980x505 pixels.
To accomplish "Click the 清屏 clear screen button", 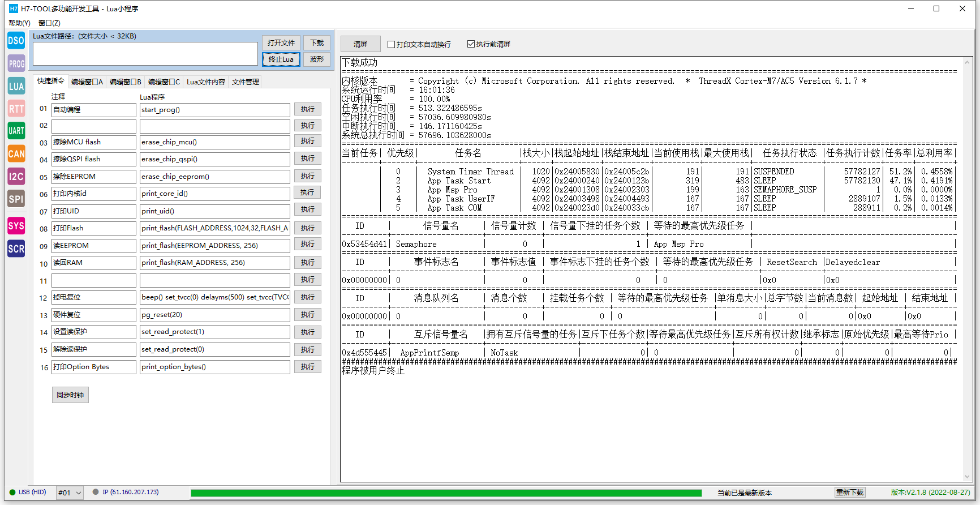I will 360,44.
